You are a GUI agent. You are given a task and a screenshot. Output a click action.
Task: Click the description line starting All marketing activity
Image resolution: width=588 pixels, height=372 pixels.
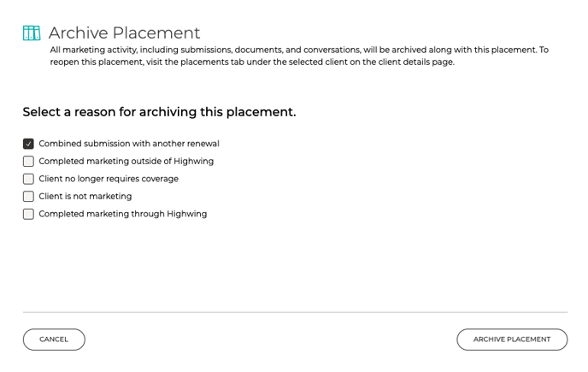(x=299, y=50)
